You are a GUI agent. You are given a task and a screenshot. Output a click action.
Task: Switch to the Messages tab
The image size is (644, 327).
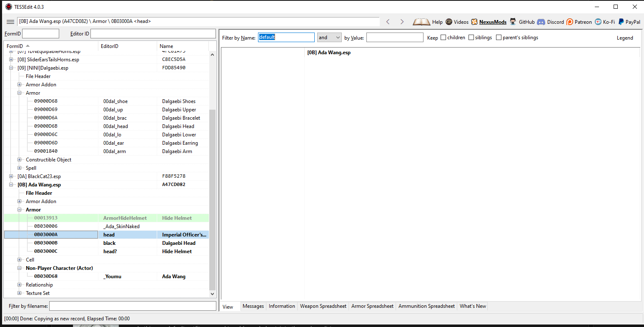pyautogui.click(x=253, y=306)
